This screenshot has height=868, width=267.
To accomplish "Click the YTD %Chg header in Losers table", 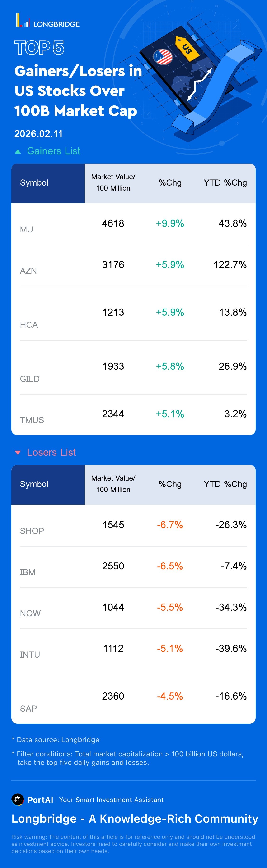I will [x=225, y=484].
